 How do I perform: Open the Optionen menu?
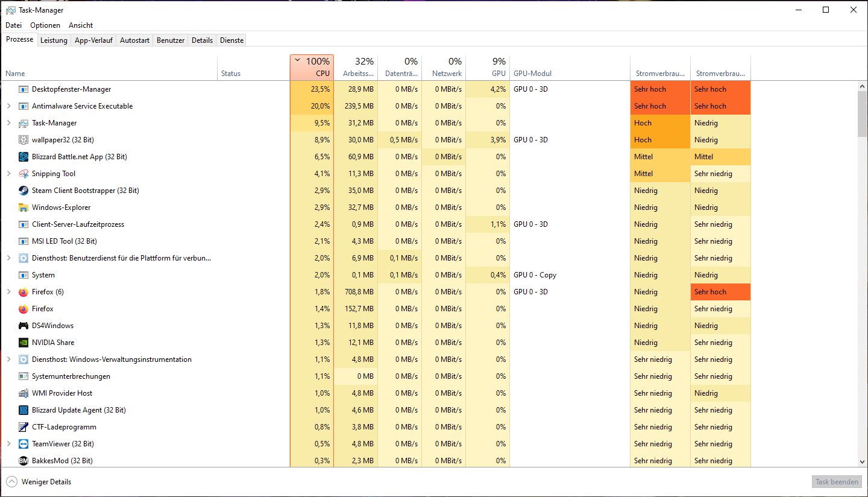pos(45,25)
